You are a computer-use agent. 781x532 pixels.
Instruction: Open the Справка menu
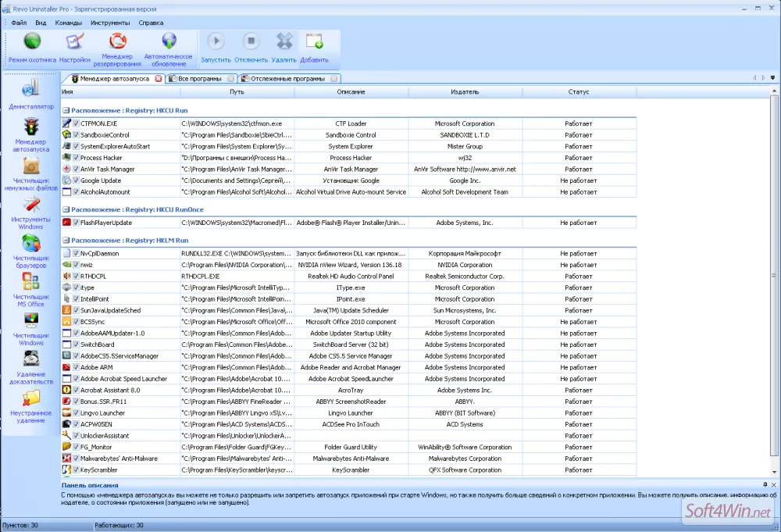pyautogui.click(x=151, y=23)
